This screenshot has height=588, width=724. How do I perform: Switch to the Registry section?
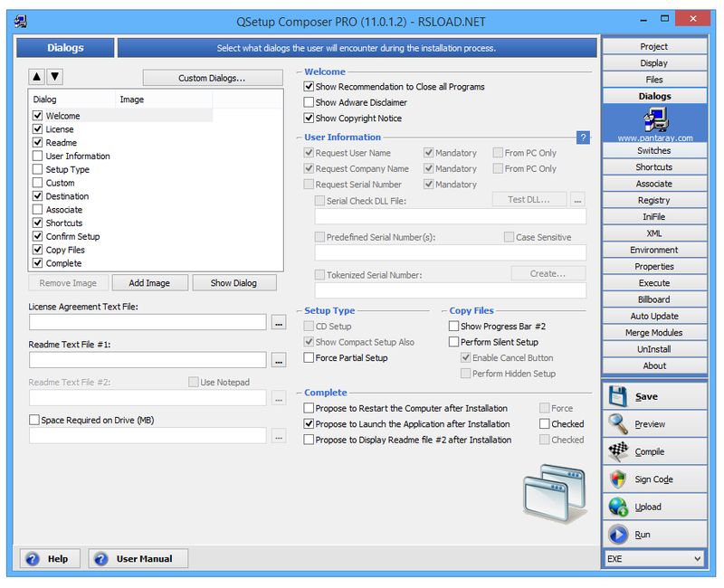point(654,200)
